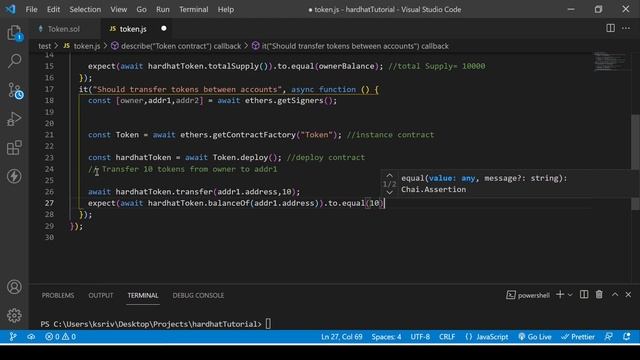640x360 pixels.
Task: Click remote sync status bar icon
Action: 31,337
